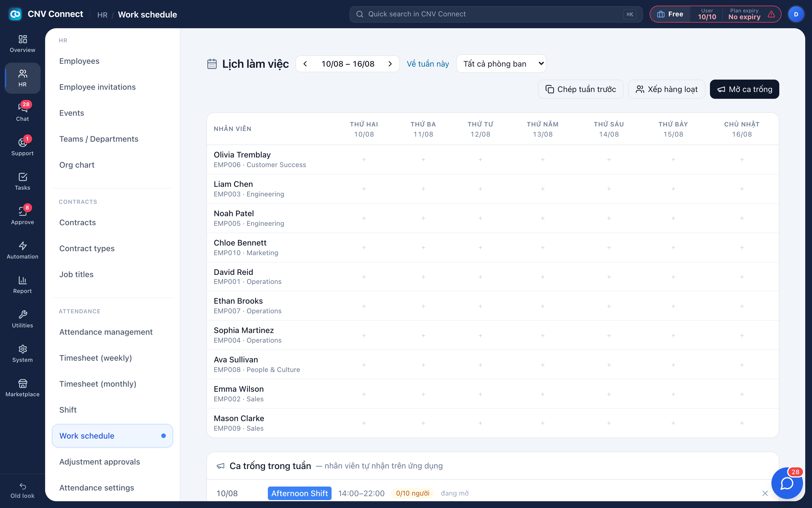812x508 pixels.
Task: Add shift for Olivia Tremblay on Thứ Hai 10/08
Action: click(364, 159)
